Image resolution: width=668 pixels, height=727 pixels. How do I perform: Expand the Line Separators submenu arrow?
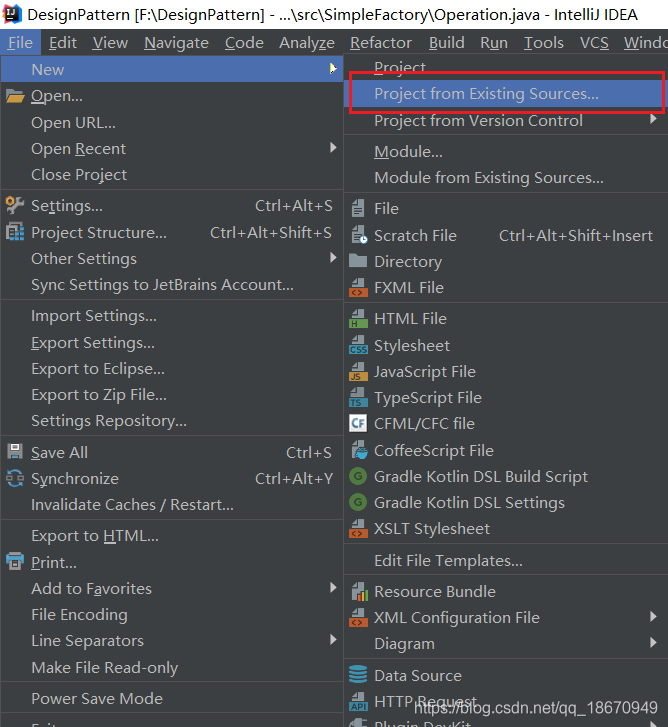[333, 640]
